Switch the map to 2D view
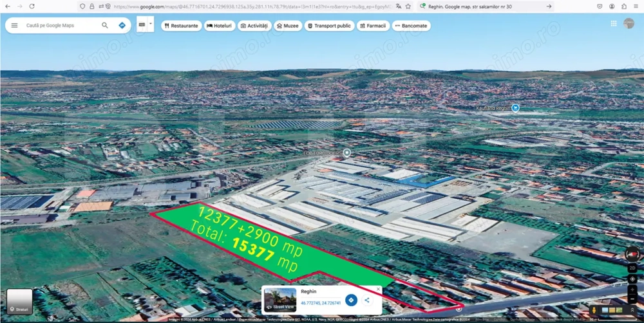 [632, 268]
